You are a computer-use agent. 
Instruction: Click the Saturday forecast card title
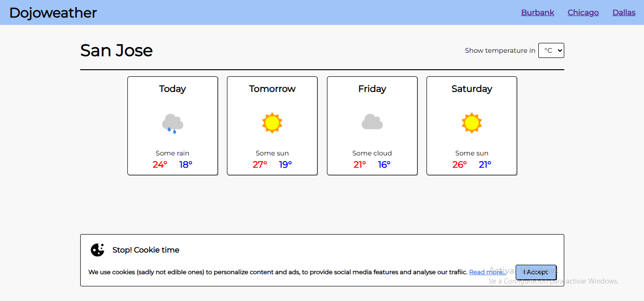point(471,89)
